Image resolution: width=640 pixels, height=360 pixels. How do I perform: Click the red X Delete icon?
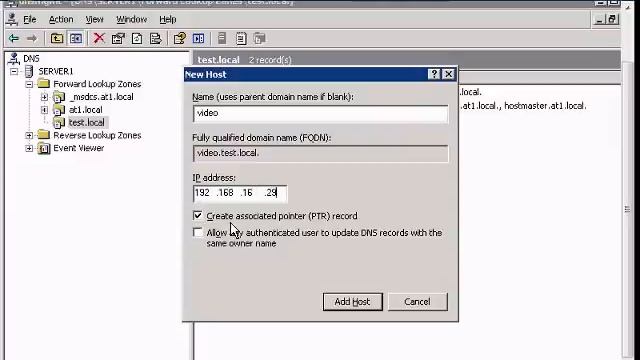click(x=99, y=38)
